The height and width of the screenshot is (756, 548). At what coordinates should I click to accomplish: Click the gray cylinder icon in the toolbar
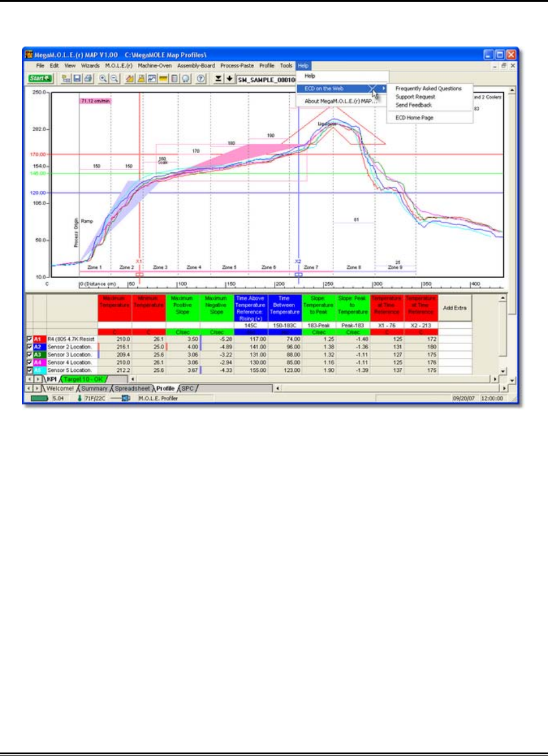[174, 79]
